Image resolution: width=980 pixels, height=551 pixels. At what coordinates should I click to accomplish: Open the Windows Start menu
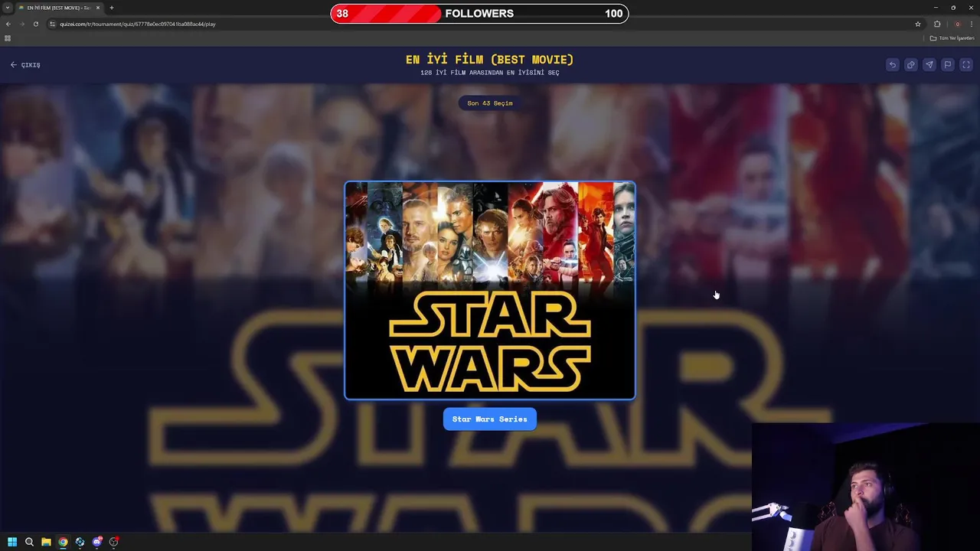[12, 542]
